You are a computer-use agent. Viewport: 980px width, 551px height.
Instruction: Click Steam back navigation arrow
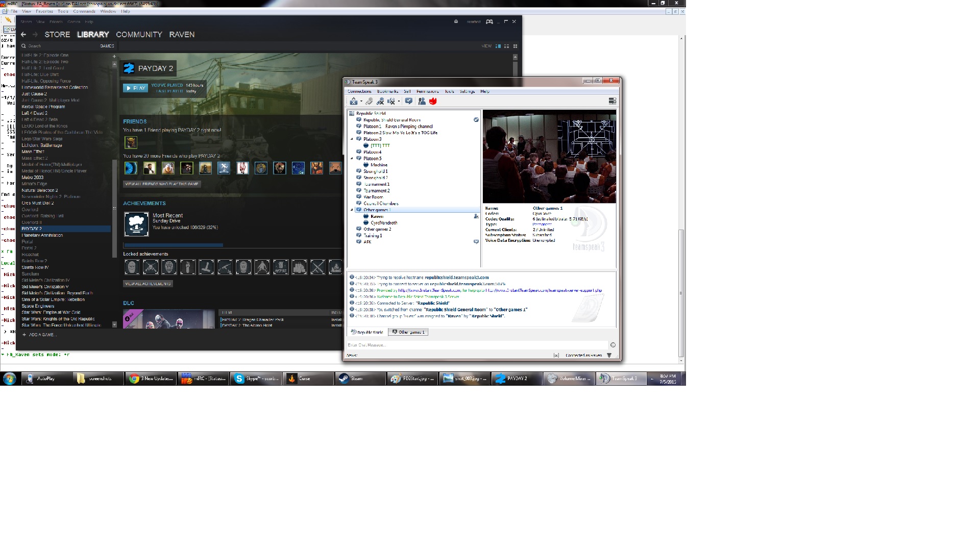[x=23, y=35]
